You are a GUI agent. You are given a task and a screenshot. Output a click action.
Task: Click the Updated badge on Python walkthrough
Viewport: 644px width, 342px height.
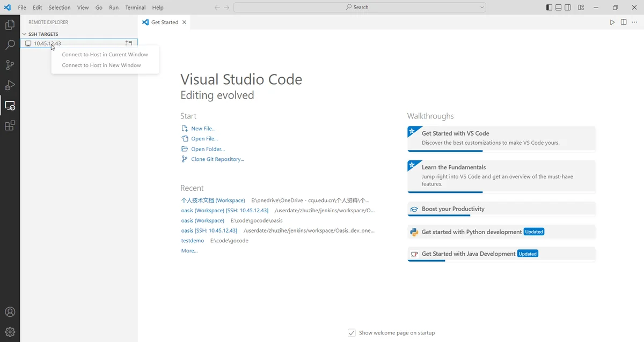pos(534,232)
